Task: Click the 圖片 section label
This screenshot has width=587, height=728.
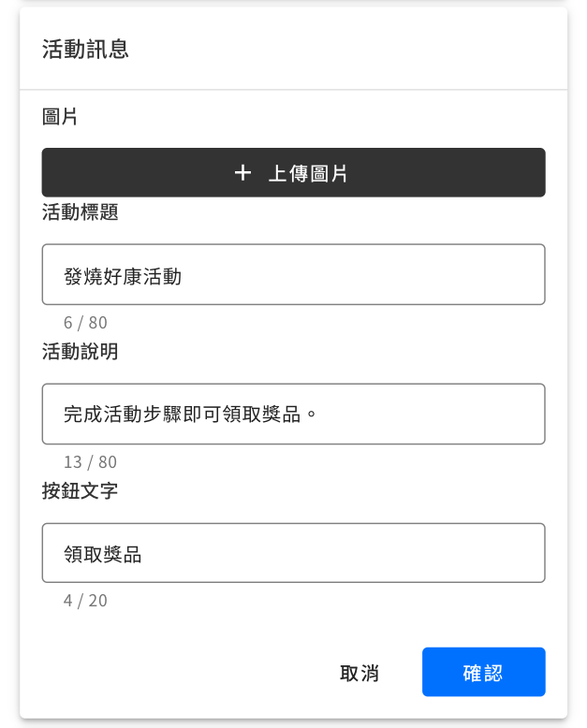Action: (x=60, y=117)
